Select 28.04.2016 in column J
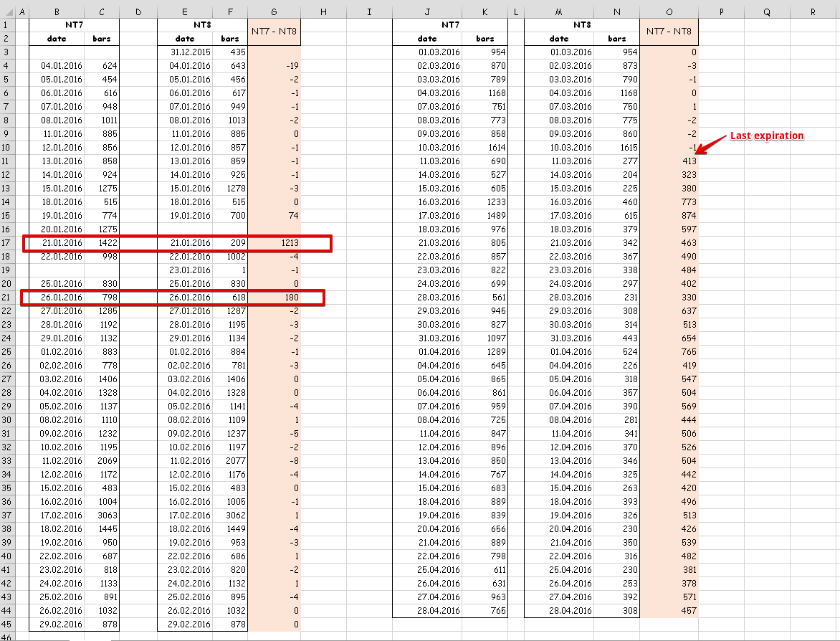The height and width of the screenshot is (641, 840). coord(427,611)
